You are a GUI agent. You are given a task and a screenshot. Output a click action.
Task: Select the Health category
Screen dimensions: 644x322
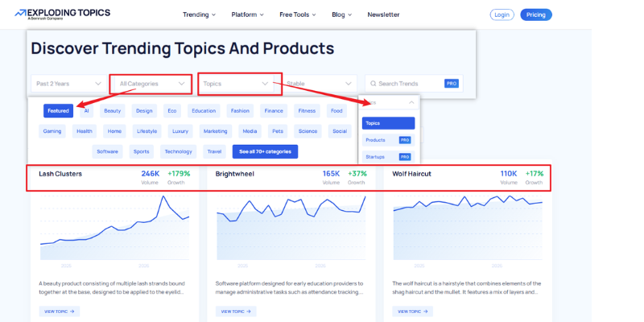point(85,131)
